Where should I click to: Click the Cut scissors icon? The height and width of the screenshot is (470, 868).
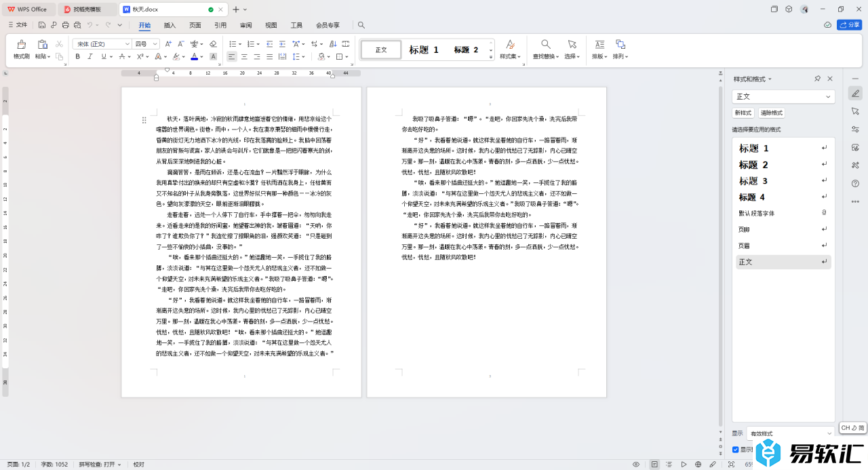coord(60,43)
